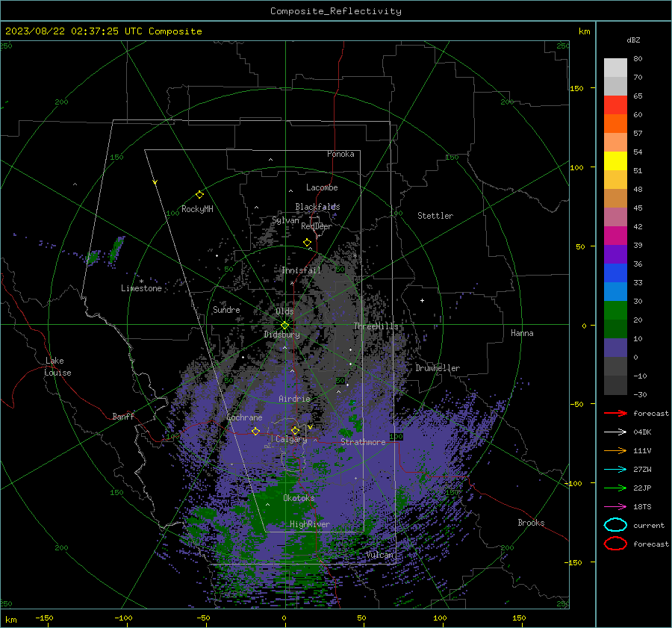Click the Drumheller city label
Viewport: 672px width, 628px height.
click(438, 368)
